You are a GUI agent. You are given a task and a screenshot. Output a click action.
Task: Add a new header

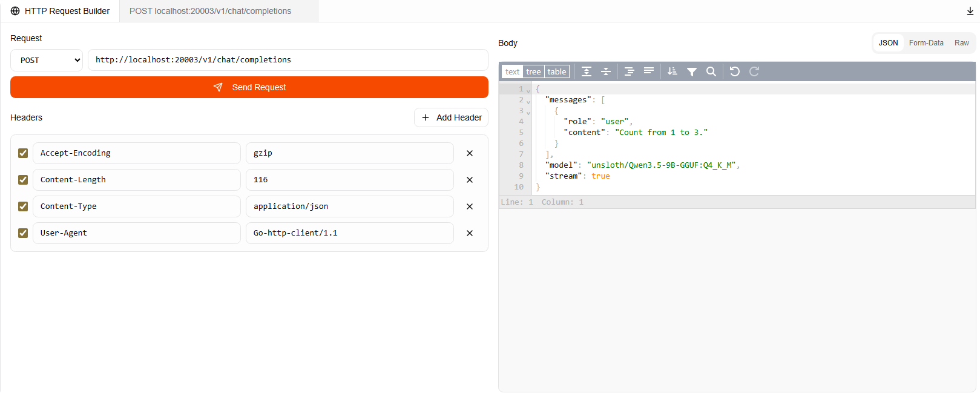(451, 117)
